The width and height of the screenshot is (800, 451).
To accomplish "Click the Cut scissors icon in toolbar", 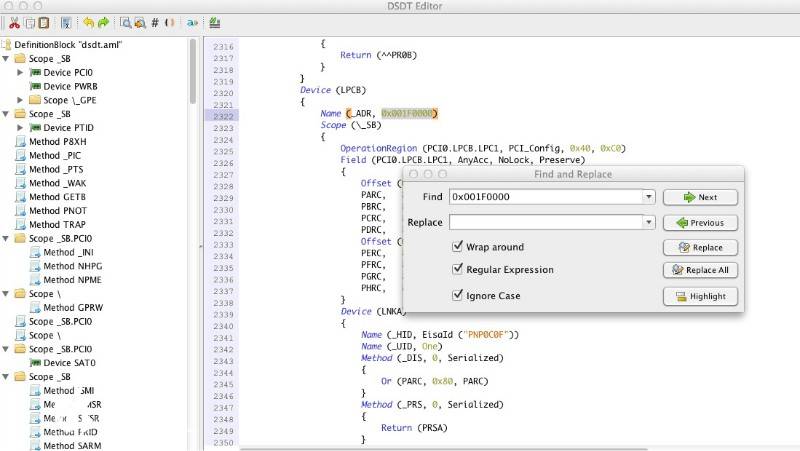I will [x=14, y=22].
